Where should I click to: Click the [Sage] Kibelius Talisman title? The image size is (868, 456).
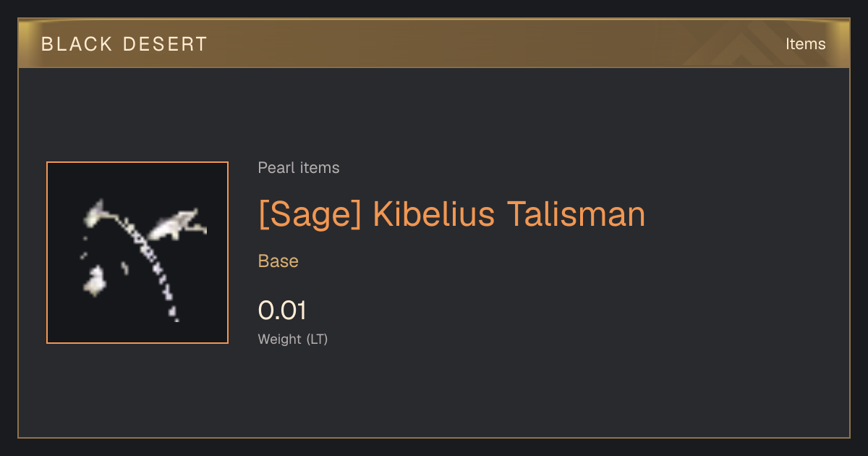[451, 215]
